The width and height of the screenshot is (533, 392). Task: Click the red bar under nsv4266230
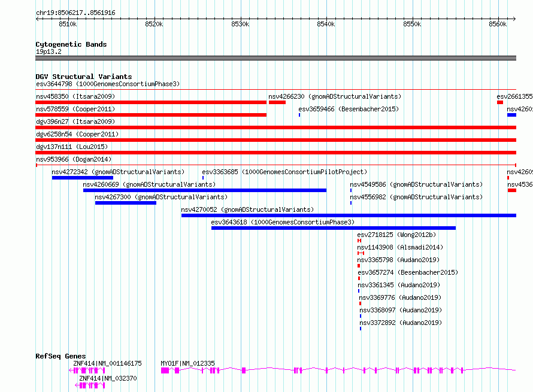click(277, 102)
